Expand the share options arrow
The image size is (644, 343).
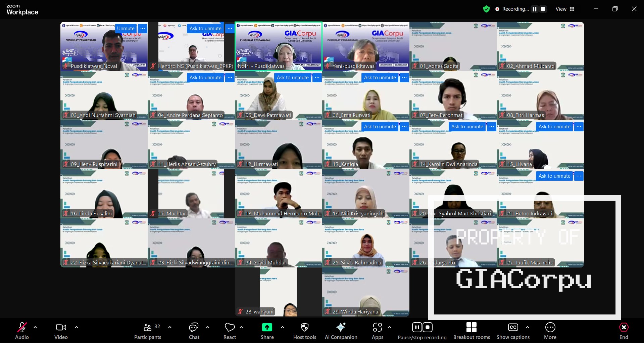[283, 327]
